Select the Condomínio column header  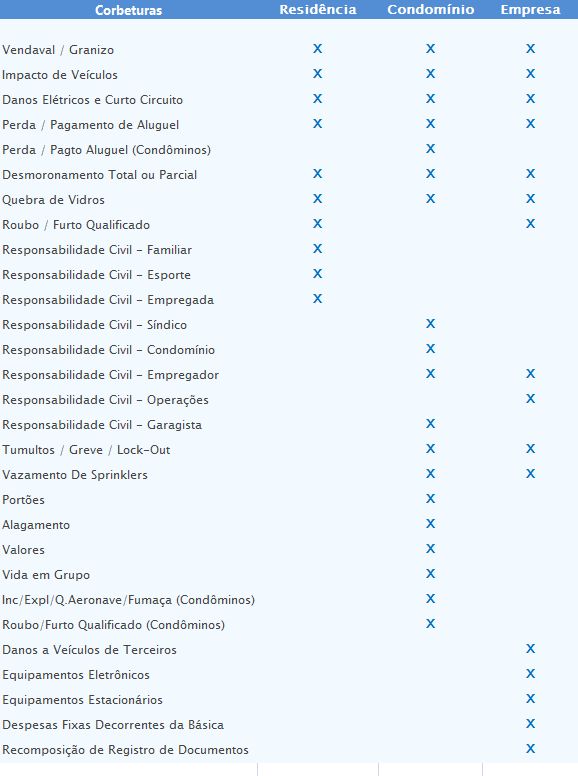(x=431, y=10)
